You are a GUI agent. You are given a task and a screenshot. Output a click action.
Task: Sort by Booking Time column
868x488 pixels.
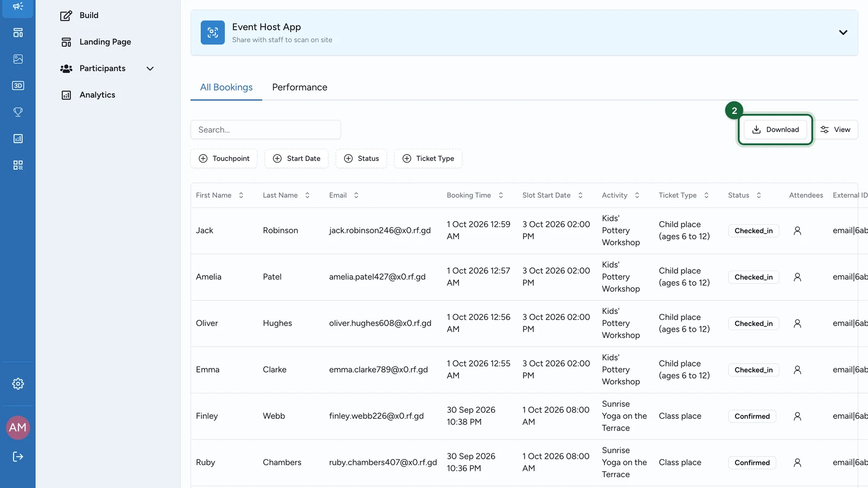point(475,195)
